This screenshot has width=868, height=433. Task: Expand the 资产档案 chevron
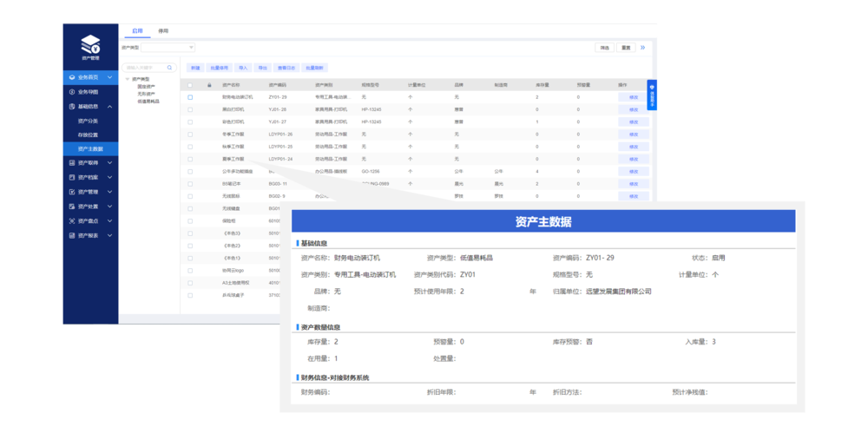109,178
